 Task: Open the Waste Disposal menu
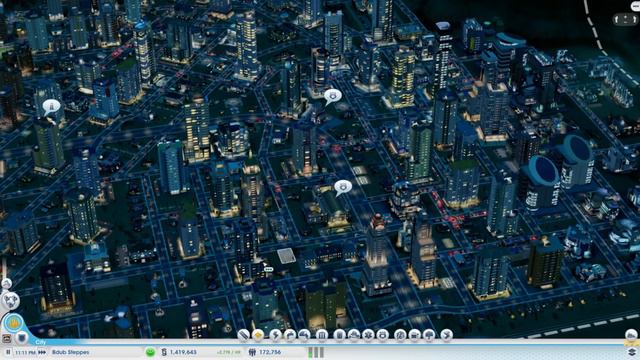[x=339, y=335]
